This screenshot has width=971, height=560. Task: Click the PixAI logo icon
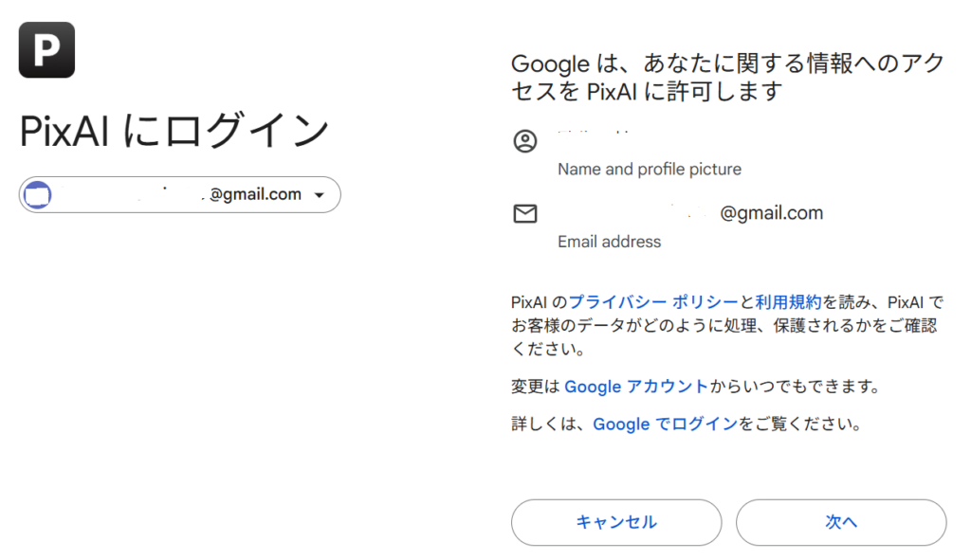(x=46, y=49)
